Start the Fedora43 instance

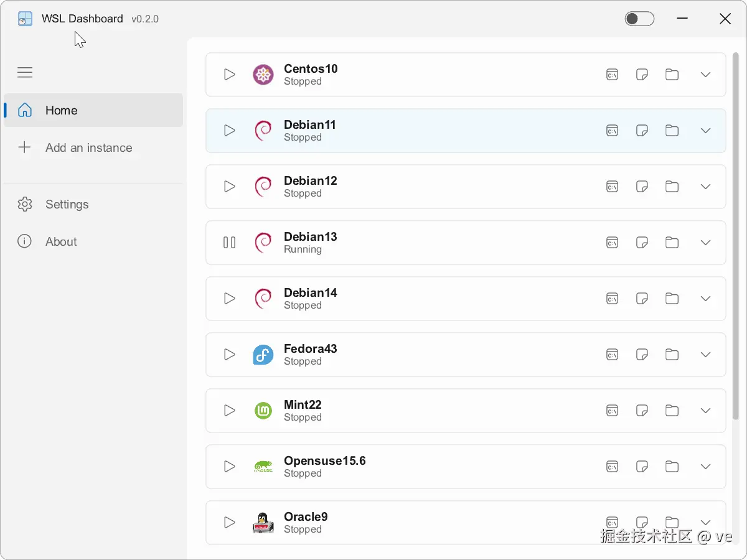(230, 355)
